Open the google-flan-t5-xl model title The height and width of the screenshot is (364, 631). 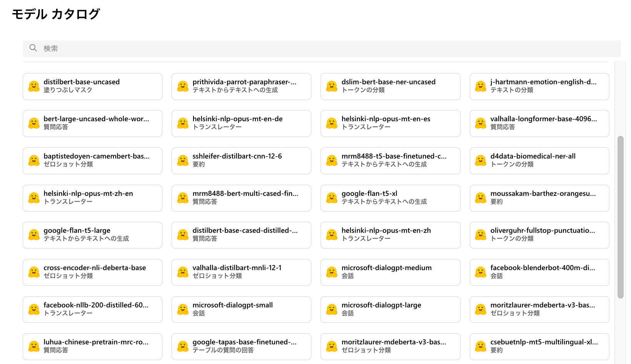tap(369, 194)
